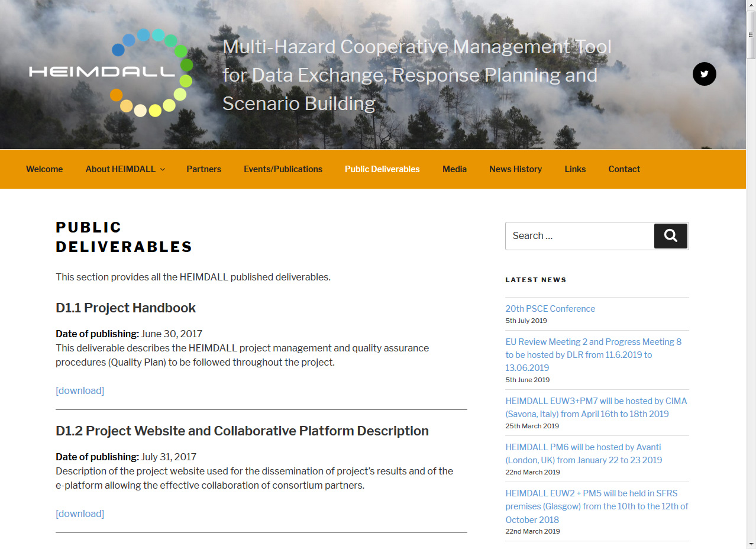Open the Media page
756x549 pixels.
click(454, 169)
